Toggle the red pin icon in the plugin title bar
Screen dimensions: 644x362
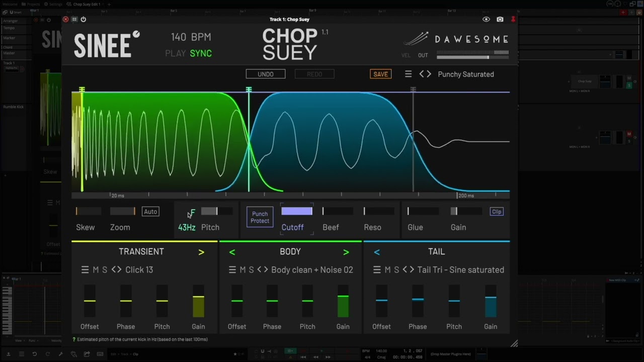pos(513,19)
